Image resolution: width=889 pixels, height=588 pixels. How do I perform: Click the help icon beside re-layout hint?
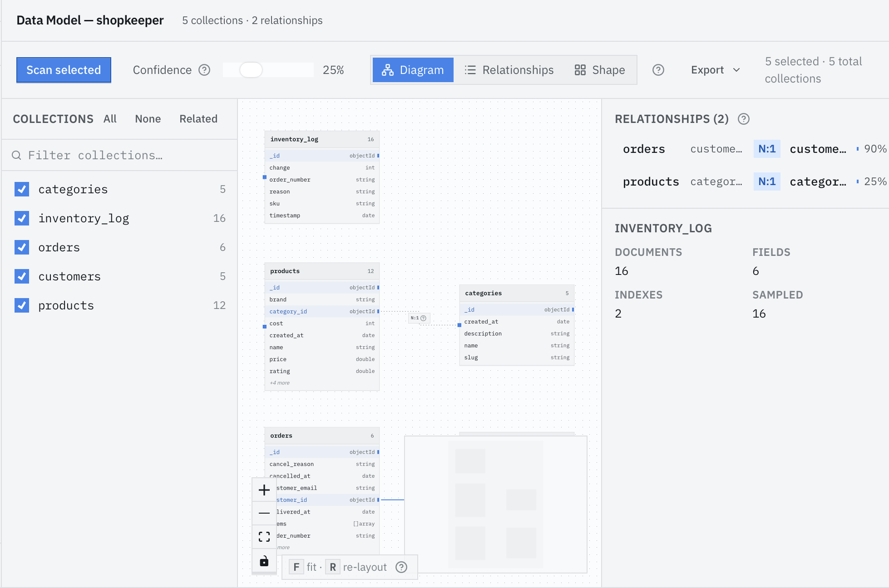401,567
